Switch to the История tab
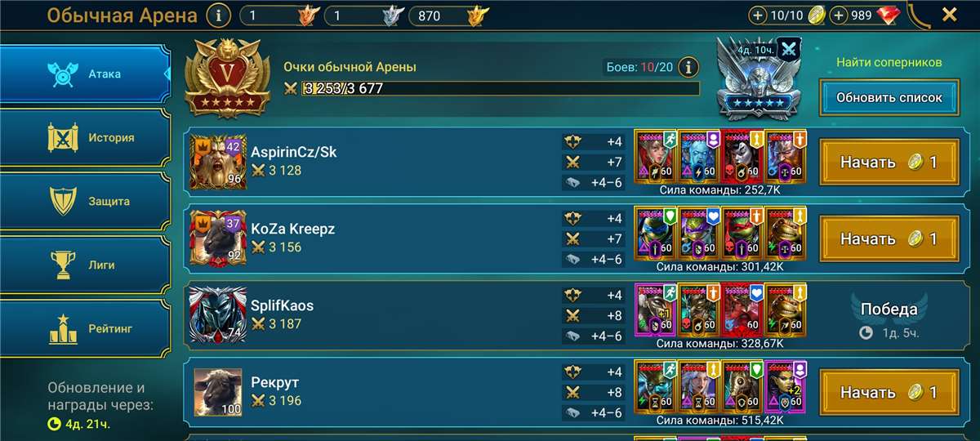 click(85, 138)
